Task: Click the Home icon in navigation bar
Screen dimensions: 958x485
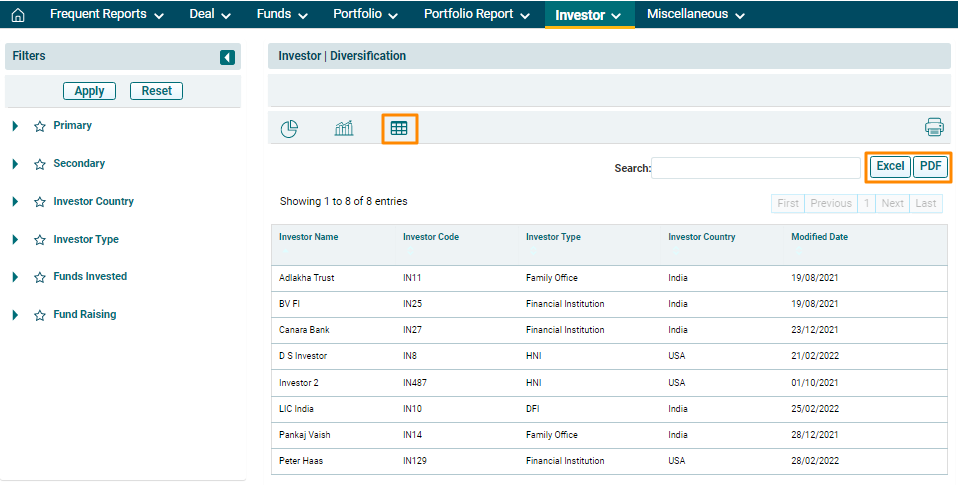Action: pos(18,15)
